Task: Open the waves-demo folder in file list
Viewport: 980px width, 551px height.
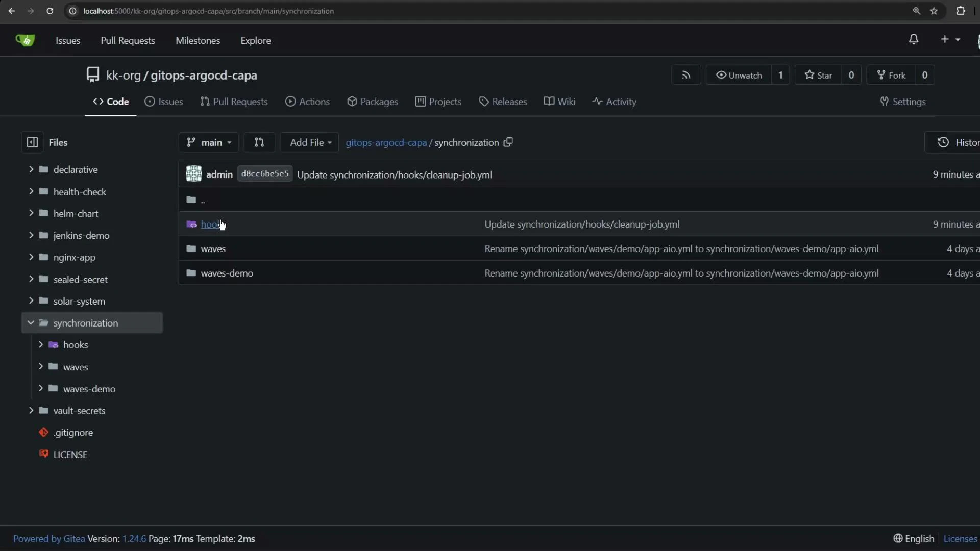Action: (x=227, y=273)
